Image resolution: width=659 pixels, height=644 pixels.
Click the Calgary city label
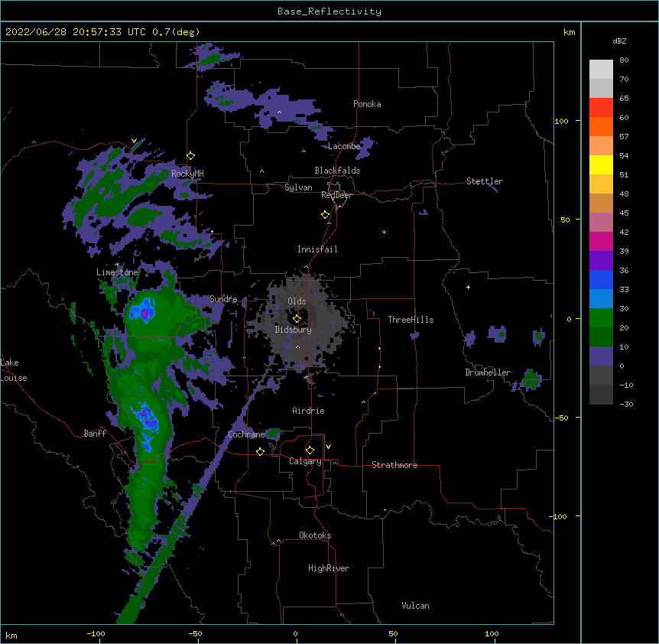click(x=305, y=461)
